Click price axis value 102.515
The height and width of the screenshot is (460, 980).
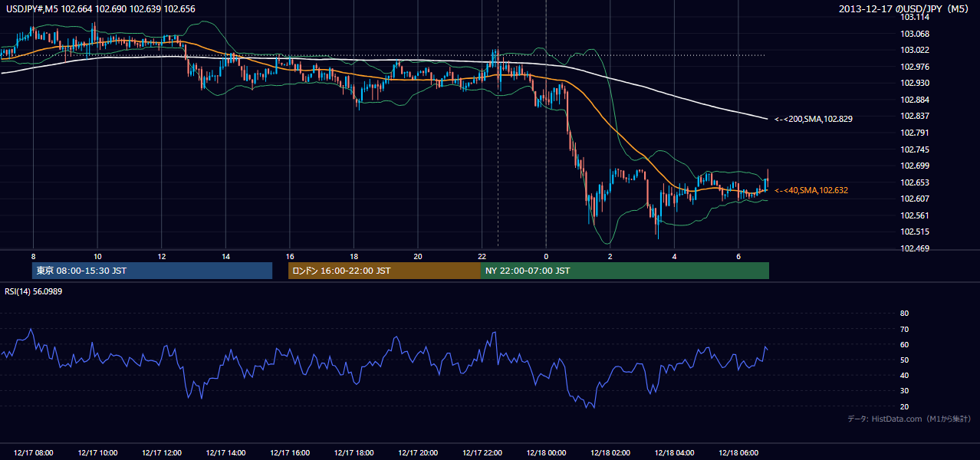pyautogui.click(x=914, y=232)
